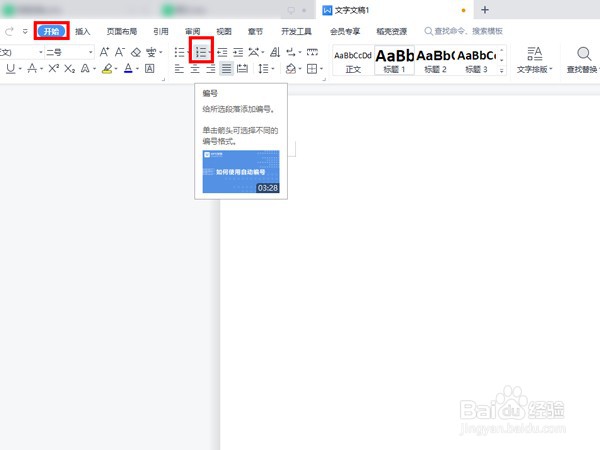The width and height of the screenshot is (600, 450).
Task: Open the tab stops ruler icon
Action: pos(312,52)
